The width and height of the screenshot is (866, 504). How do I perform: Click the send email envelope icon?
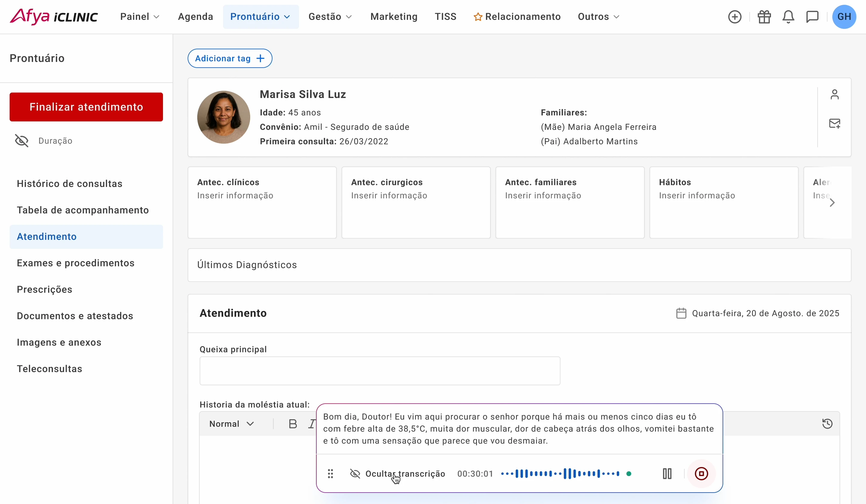point(835,123)
